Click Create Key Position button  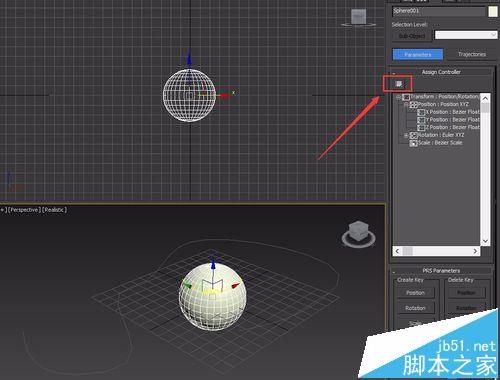tap(415, 293)
